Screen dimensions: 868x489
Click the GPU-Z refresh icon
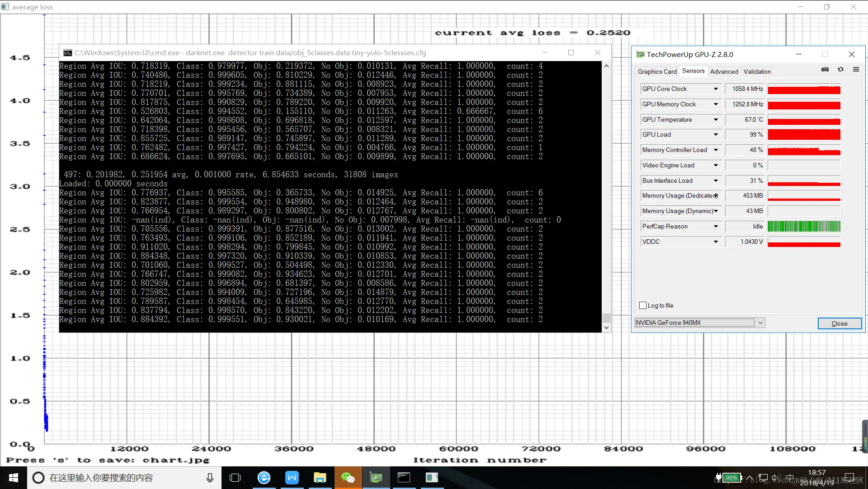pos(840,69)
